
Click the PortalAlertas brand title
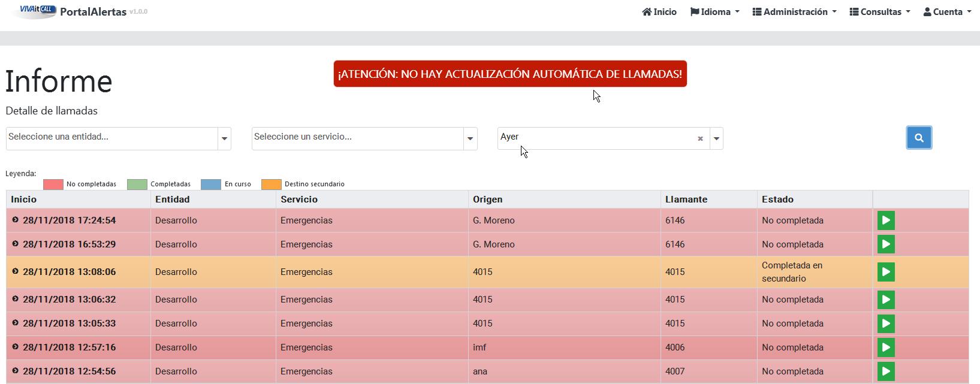click(94, 11)
